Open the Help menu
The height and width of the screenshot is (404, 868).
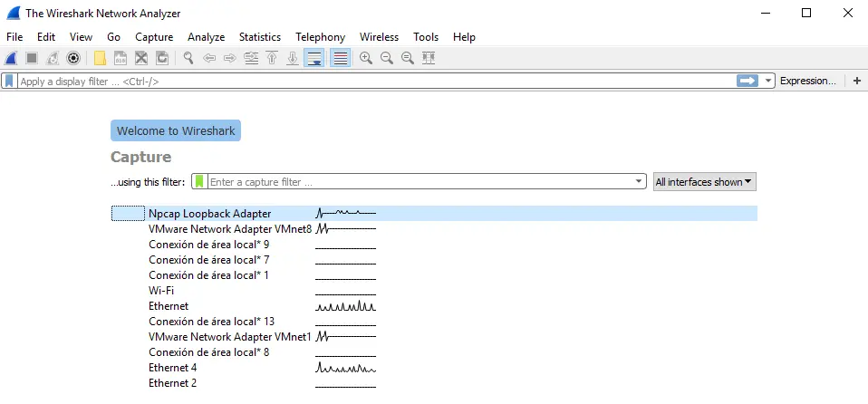464,37
